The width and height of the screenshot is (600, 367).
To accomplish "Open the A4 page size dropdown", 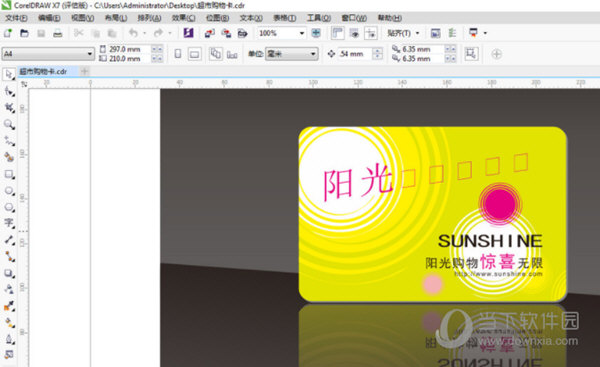I will click(48, 54).
